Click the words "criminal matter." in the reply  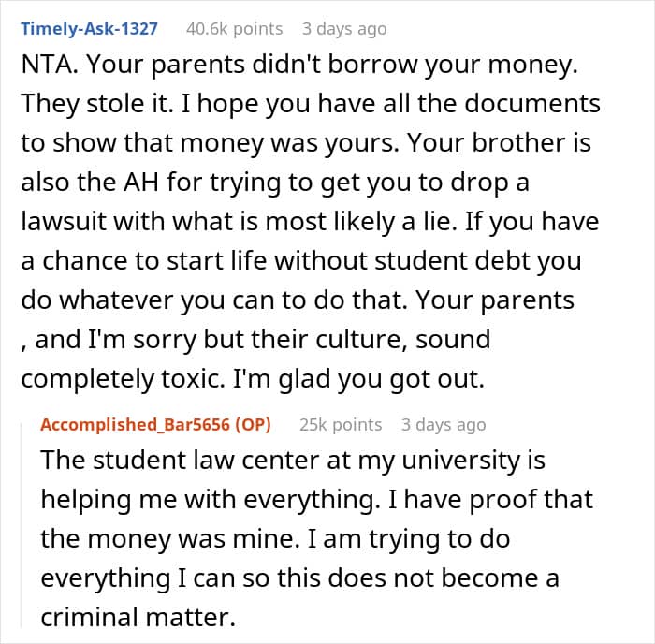click(x=135, y=618)
